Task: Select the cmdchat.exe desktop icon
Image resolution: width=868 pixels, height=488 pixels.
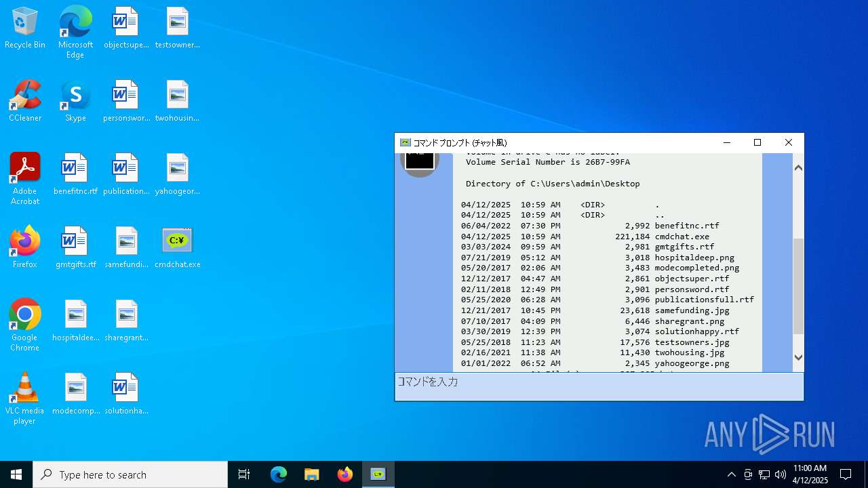Action: [x=177, y=248]
